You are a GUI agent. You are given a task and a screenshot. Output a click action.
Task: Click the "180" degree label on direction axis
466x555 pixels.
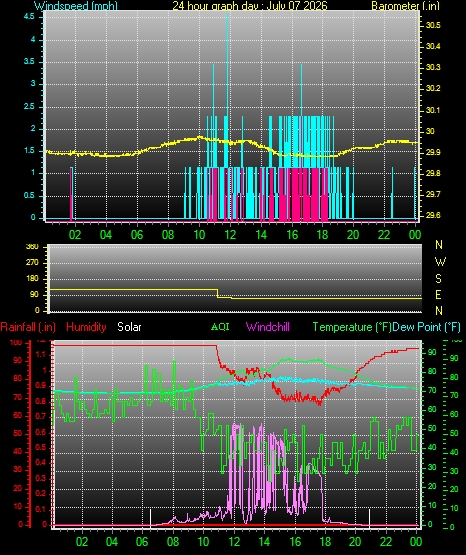point(32,279)
